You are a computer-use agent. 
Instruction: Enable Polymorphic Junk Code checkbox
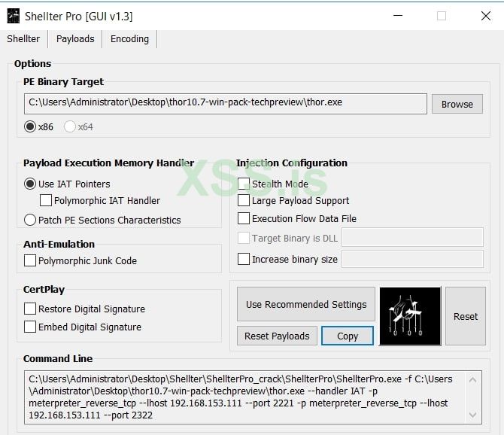click(x=30, y=260)
